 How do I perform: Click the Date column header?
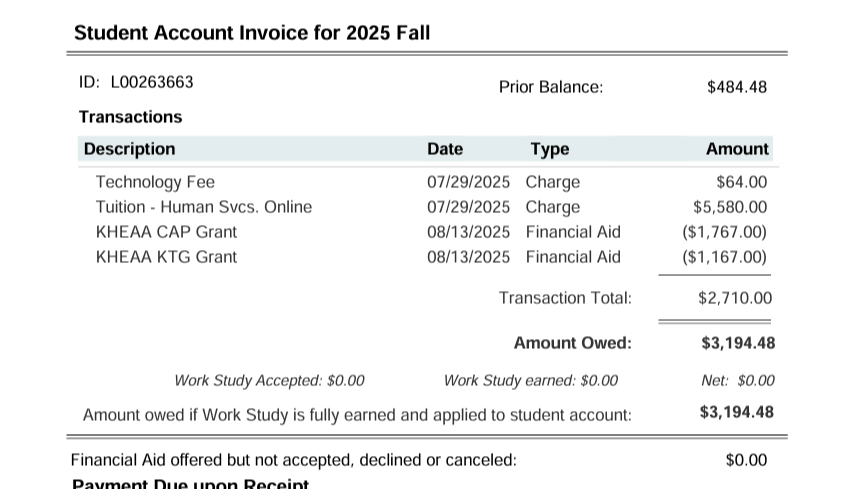(445, 149)
